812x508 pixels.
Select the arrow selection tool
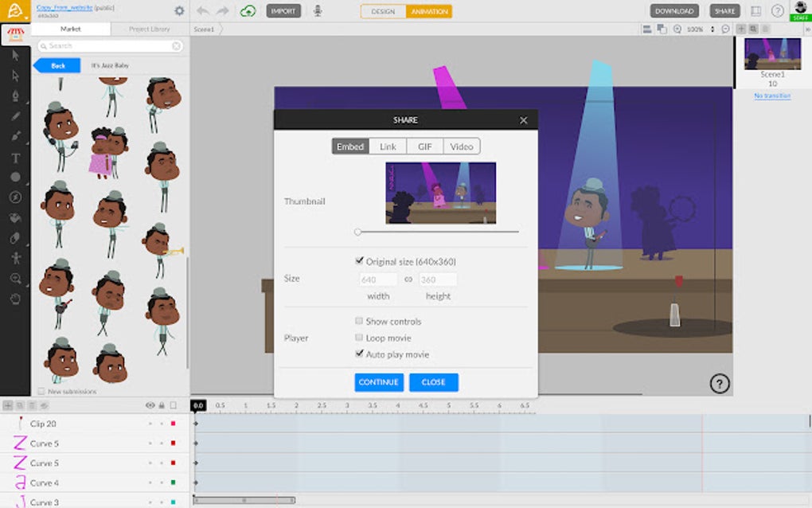coord(16,56)
